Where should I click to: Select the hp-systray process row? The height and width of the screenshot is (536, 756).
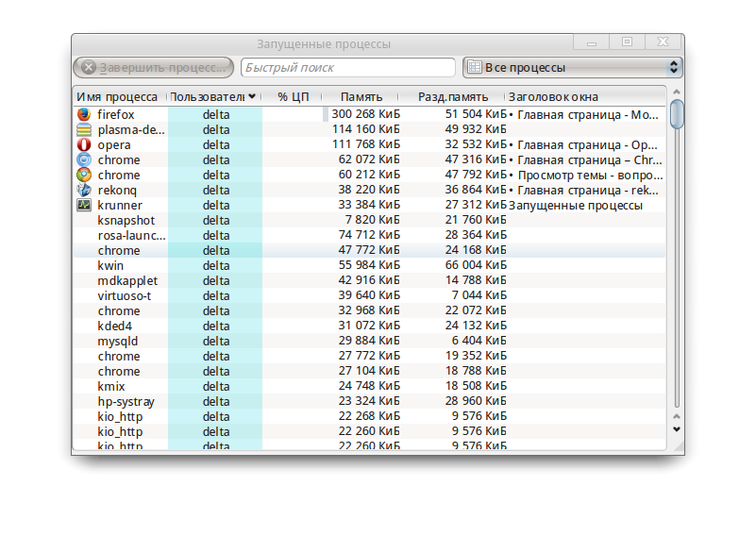(x=370, y=401)
